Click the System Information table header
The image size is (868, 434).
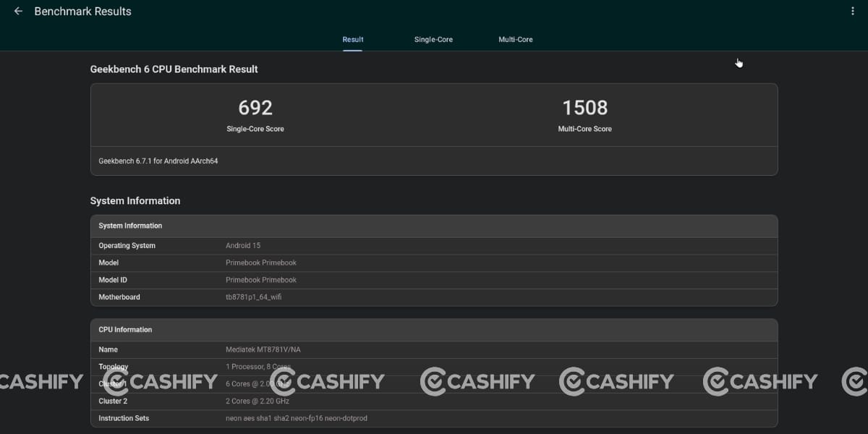coord(434,226)
